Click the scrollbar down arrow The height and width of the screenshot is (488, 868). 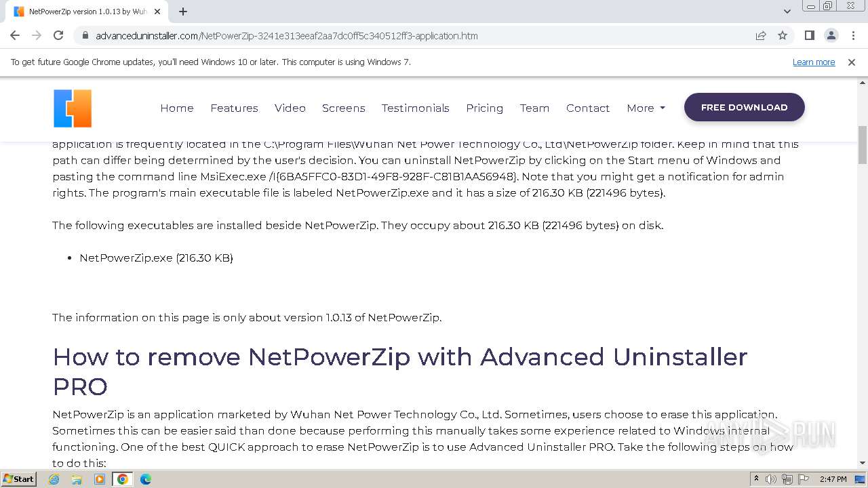pyautogui.click(x=863, y=463)
